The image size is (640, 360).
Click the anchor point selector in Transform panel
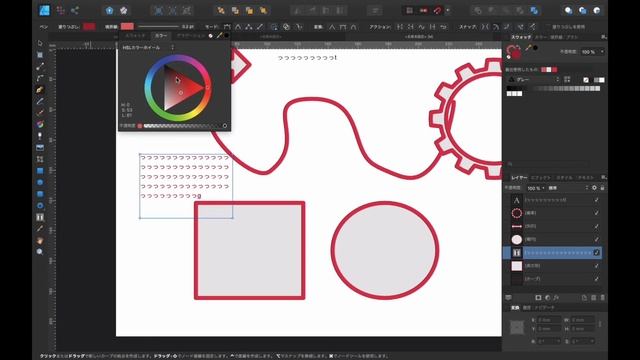point(517,327)
